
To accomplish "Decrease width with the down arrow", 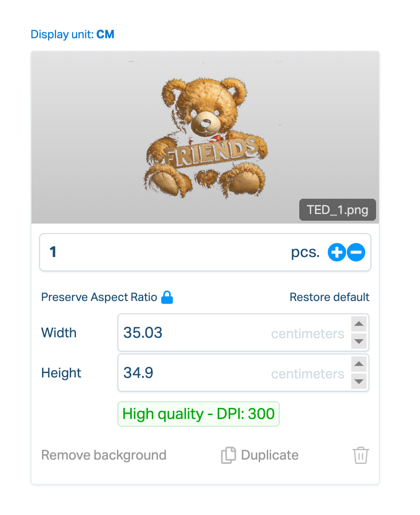I will coord(359,342).
